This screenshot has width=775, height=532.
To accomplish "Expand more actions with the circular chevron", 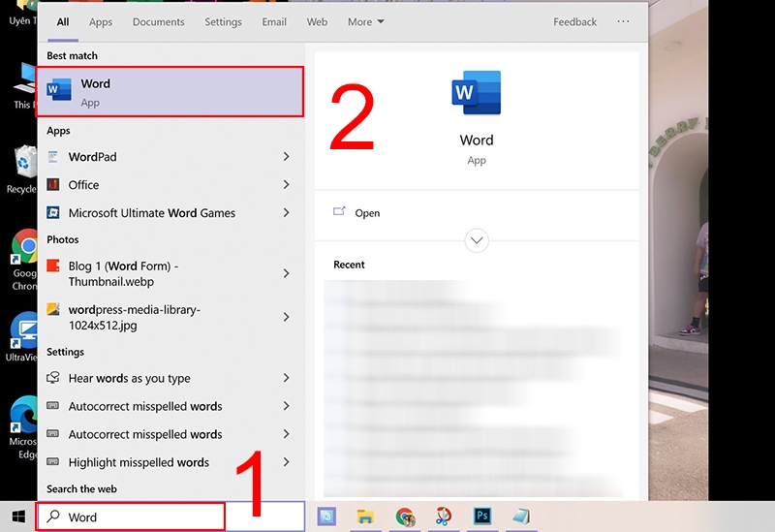I will (x=477, y=240).
